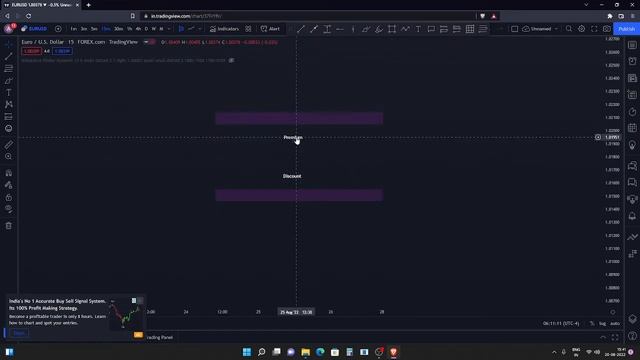This screenshot has width=640, height=360.
Task: Select the table grid tool in top toolbar
Action: coord(470,29)
